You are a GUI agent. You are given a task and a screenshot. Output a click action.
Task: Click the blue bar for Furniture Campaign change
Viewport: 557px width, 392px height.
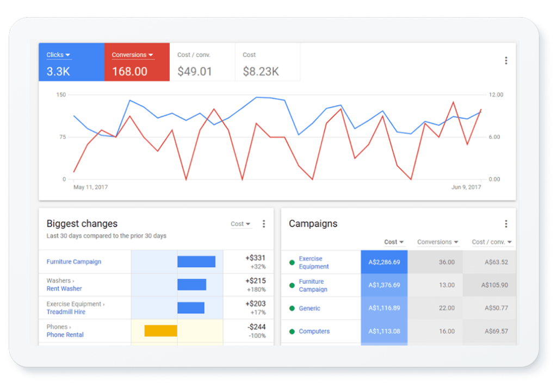point(196,262)
